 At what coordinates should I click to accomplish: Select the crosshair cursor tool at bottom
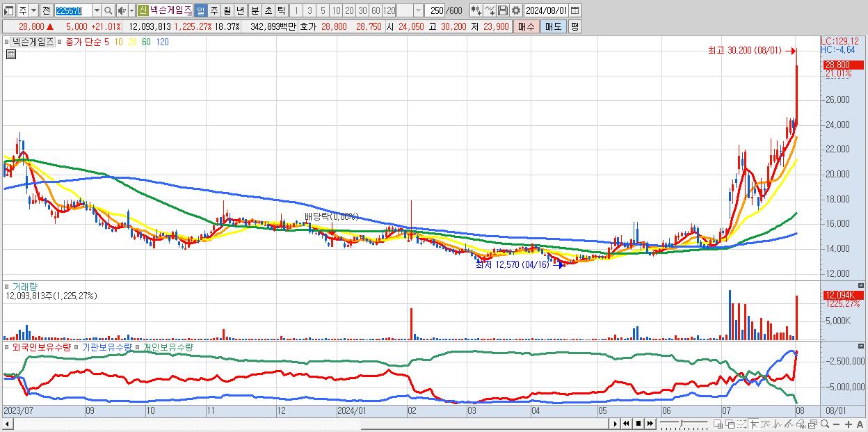tap(754, 424)
